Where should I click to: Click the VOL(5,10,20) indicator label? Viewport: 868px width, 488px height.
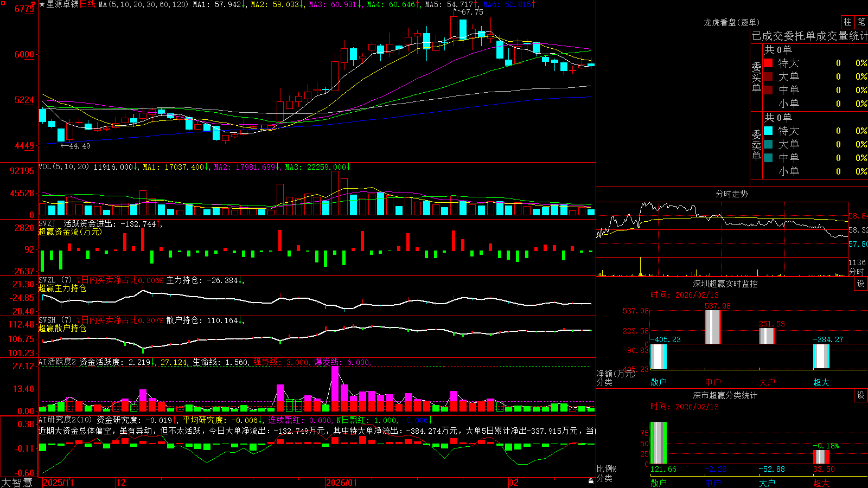point(63,167)
